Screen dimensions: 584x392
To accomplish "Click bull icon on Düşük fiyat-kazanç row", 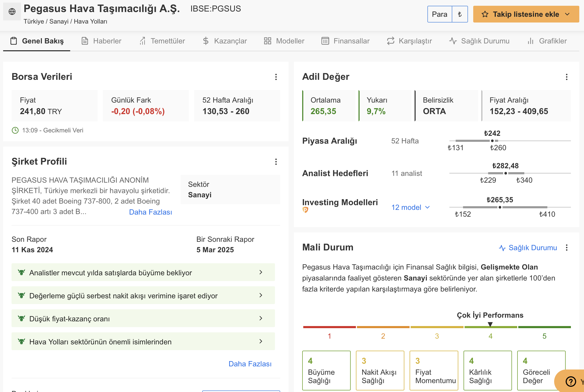I will tap(21, 318).
